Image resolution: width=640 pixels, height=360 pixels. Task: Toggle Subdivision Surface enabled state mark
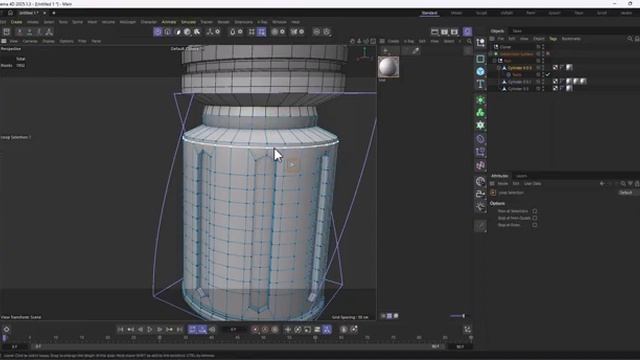tap(548, 53)
